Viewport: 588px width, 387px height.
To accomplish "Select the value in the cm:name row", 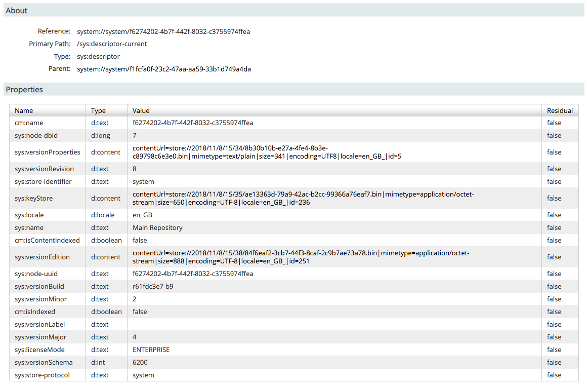I will point(193,123).
